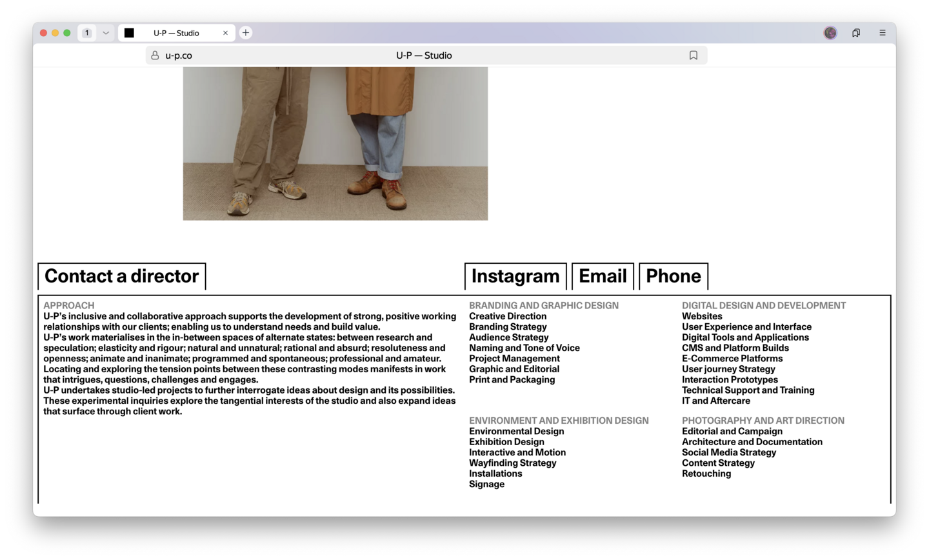Click the E-Commerce Platforms text
This screenshot has height=560, width=929.
tap(732, 359)
